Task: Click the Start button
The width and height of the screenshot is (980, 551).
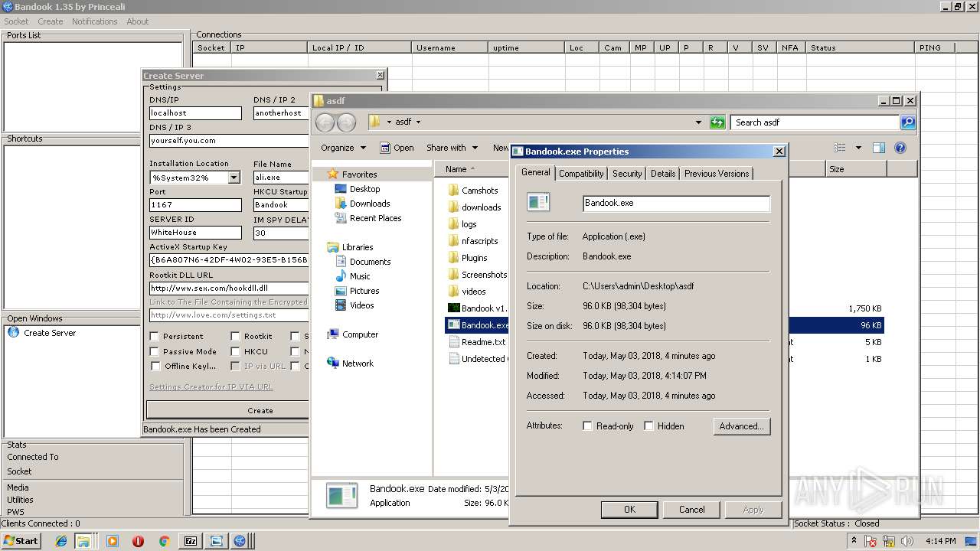Action: pyautogui.click(x=21, y=541)
